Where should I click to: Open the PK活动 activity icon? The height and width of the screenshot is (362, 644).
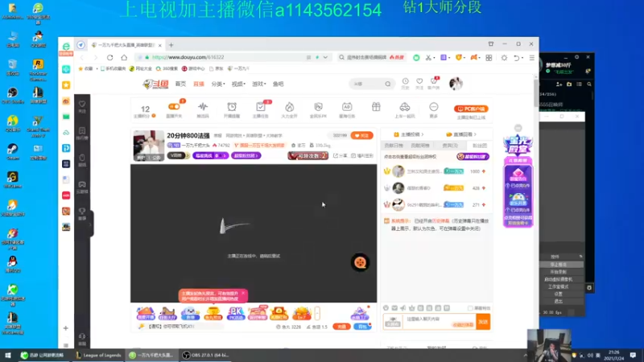click(x=235, y=314)
